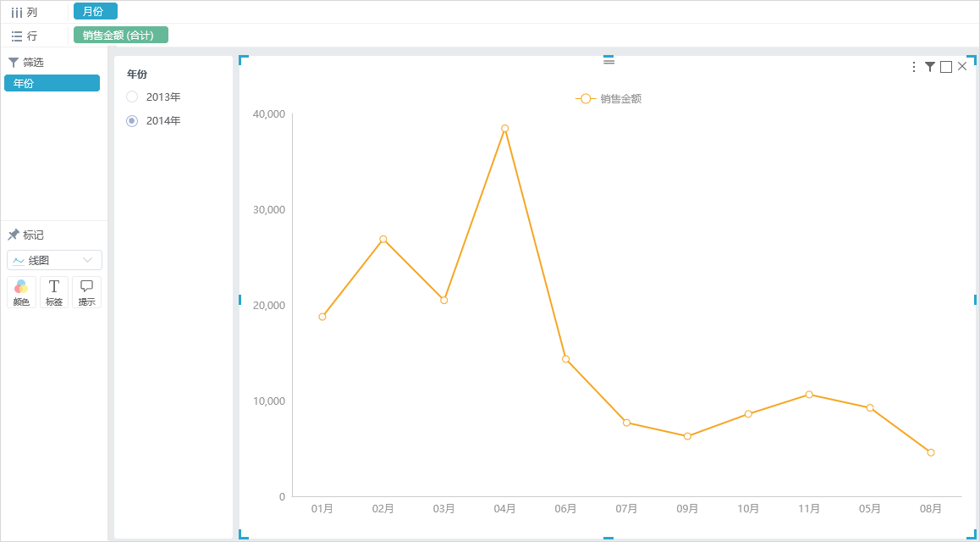Click the 03月 data point on line
Viewport: 980px width, 542px height.
pos(443,301)
